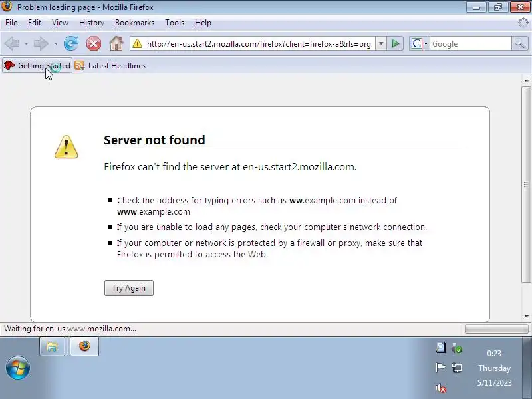This screenshot has width=532, height=399.
Task: Go to the Home page
Action: [116, 43]
